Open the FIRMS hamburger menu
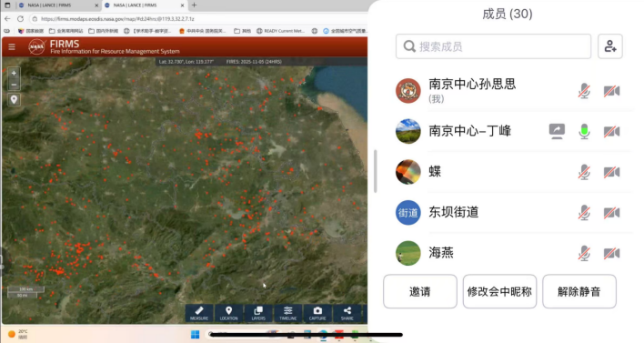This screenshot has width=644, height=343. [12, 46]
